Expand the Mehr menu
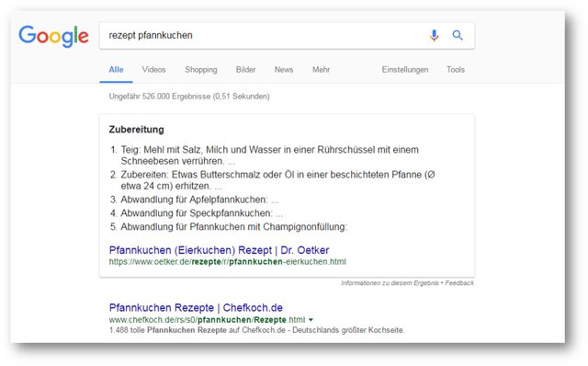This screenshot has height=366, width=588. point(322,70)
